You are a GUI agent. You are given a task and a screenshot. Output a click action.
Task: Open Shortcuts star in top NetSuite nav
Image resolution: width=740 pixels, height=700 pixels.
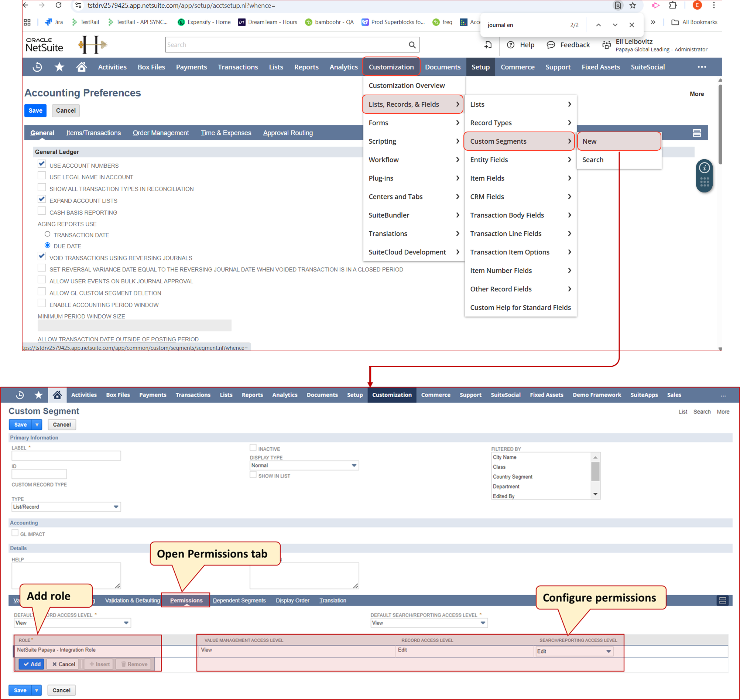59,67
